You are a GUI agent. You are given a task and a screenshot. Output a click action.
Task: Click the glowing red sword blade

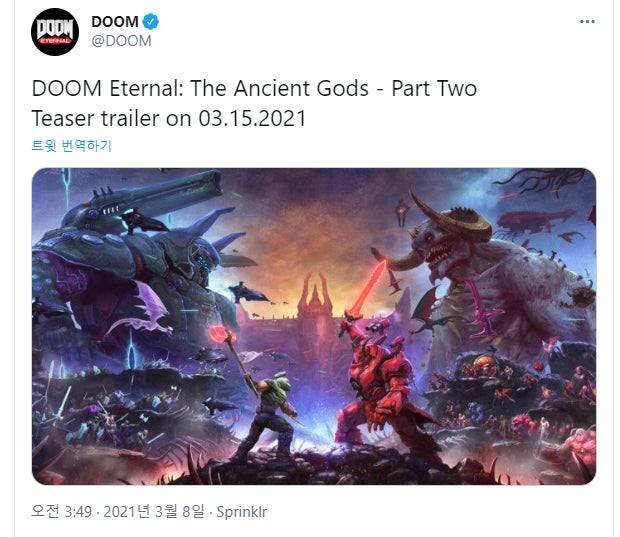tap(369, 287)
